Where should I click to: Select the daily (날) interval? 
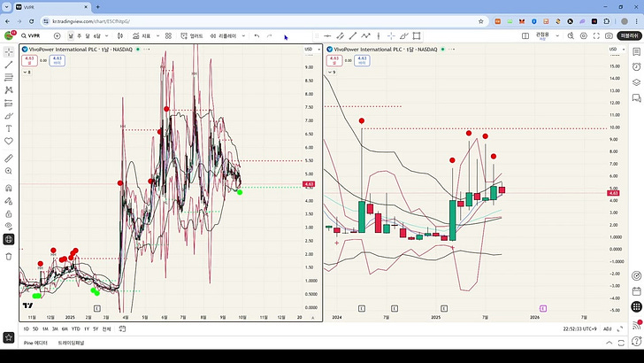tap(71, 35)
